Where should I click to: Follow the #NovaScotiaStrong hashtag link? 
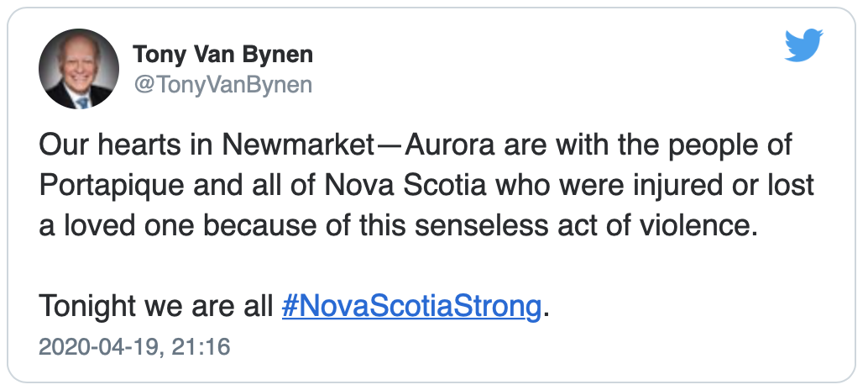point(411,306)
